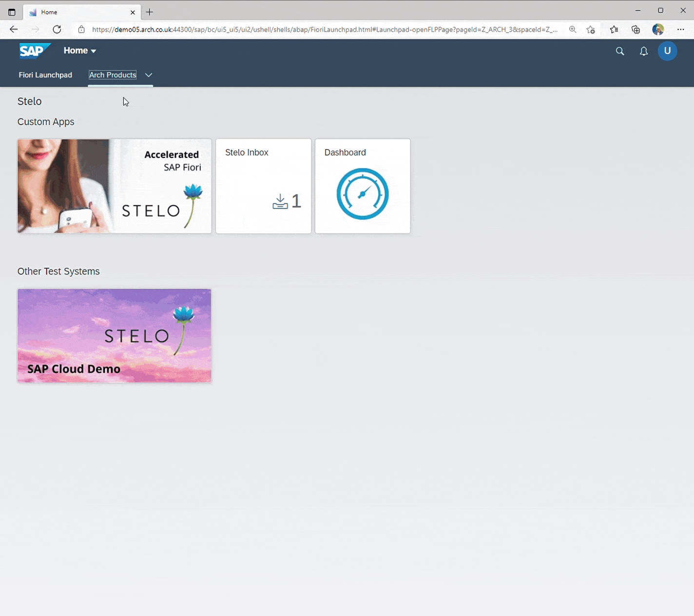This screenshot has height=616, width=694.
Task: Click the SAP logo
Action: 35,51
